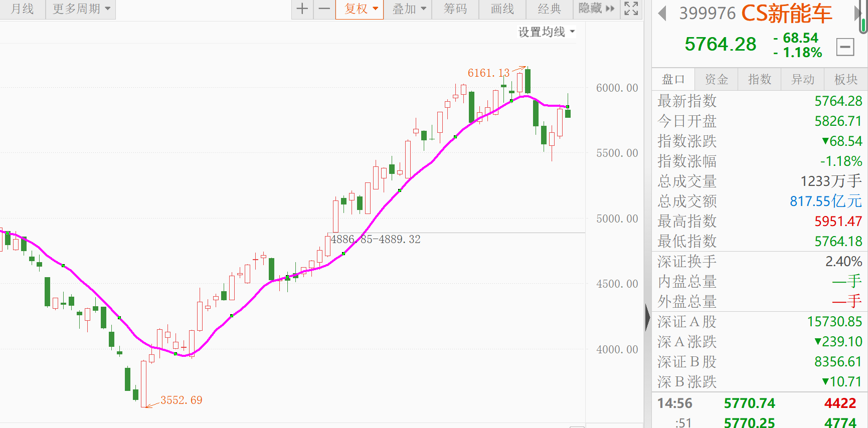The height and width of the screenshot is (428, 868).
Task: Click stock name CS新能车
Action: pos(787,14)
